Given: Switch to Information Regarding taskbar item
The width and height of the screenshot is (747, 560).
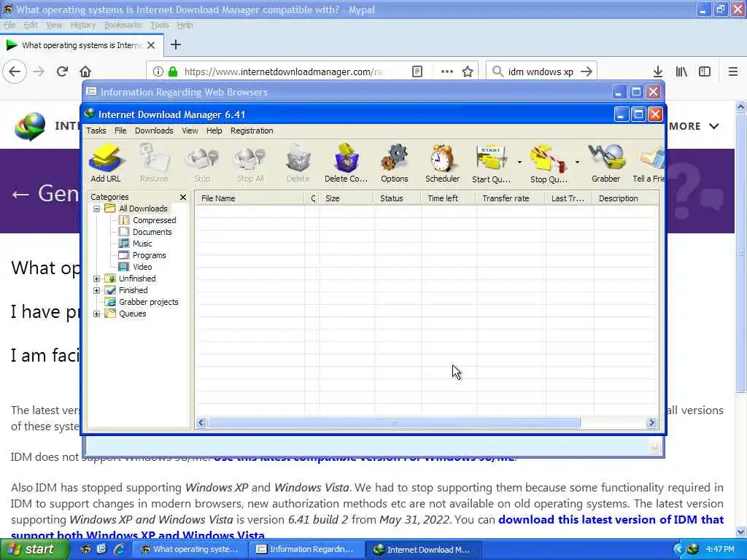Looking at the screenshot, I should [307, 550].
